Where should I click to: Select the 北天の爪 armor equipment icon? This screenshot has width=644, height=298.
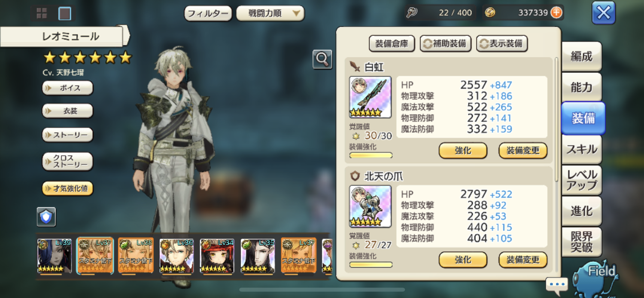click(371, 206)
